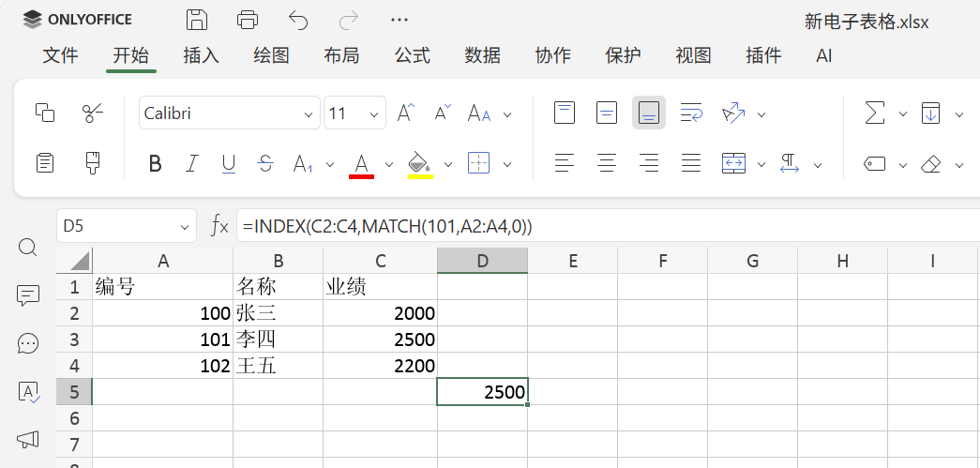This screenshot has height=468, width=980.
Task: Click the megaphone feedback sidebar icon
Action: 28,439
